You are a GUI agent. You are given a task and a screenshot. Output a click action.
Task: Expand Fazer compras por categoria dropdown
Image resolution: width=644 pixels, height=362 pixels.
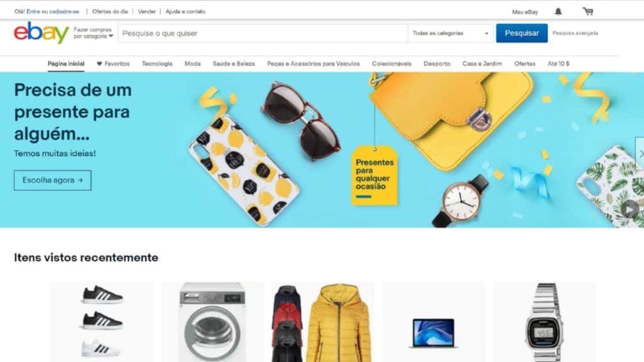[93, 33]
